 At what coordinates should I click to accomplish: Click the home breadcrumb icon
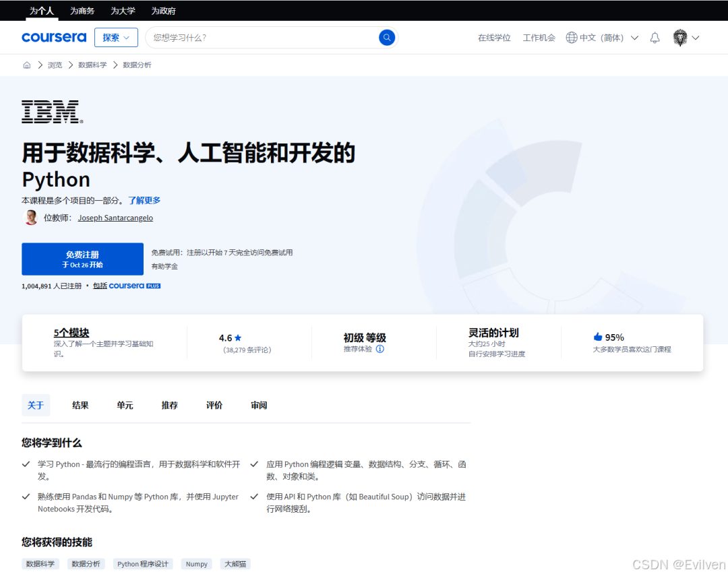pyautogui.click(x=27, y=65)
